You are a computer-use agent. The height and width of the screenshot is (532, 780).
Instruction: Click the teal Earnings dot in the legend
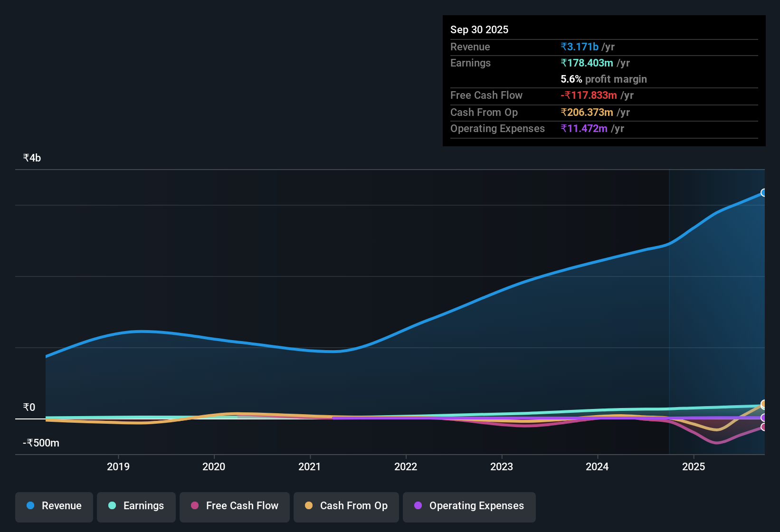(x=112, y=506)
